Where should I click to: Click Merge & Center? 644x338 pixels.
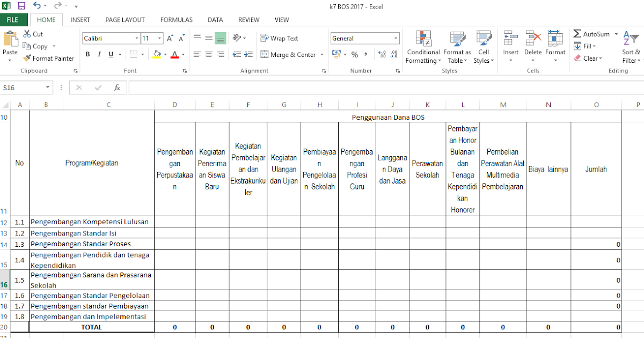(288, 54)
